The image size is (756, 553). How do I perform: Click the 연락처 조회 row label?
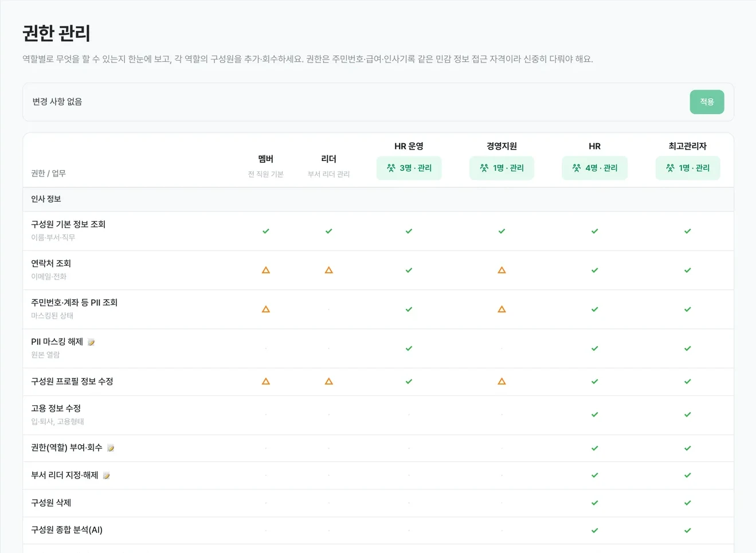coord(51,263)
